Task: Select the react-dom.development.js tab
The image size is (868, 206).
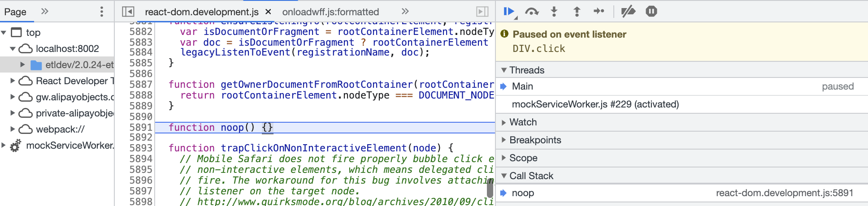Action: point(202,12)
